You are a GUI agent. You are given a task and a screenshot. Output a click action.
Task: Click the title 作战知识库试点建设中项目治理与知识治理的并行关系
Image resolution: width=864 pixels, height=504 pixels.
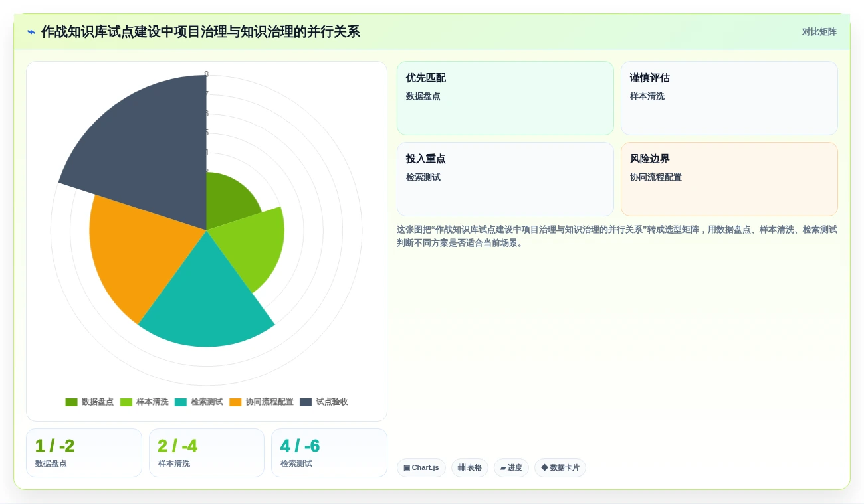tap(200, 32)
